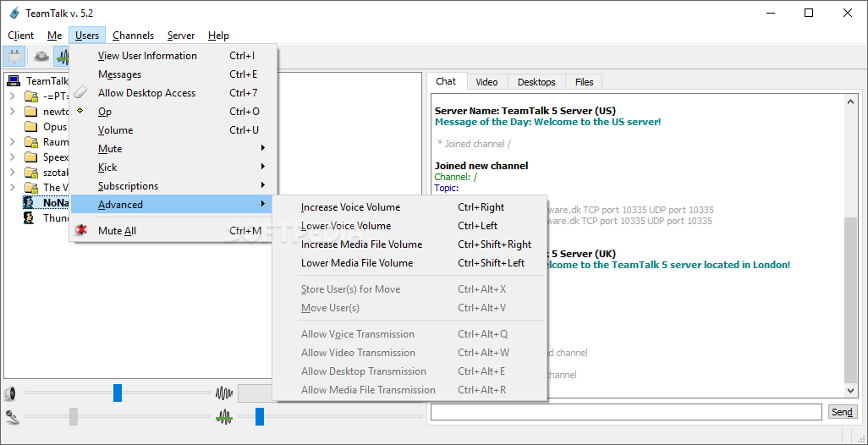Viewport: 868px width, 445px height.
Task: Click the szotak channel locked folder icon
Action: coord(31,172)
